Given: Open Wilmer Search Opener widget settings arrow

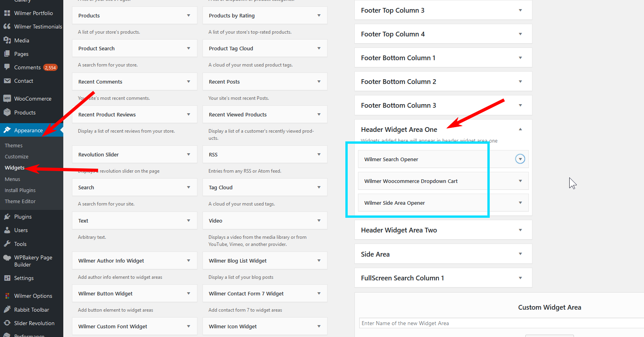Looking at the screenshot, I should tap(520, 159).
